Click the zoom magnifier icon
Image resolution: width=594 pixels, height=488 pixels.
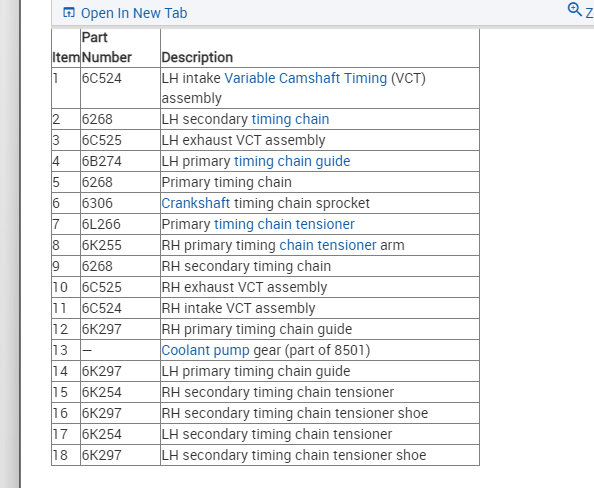coord(574,9)
